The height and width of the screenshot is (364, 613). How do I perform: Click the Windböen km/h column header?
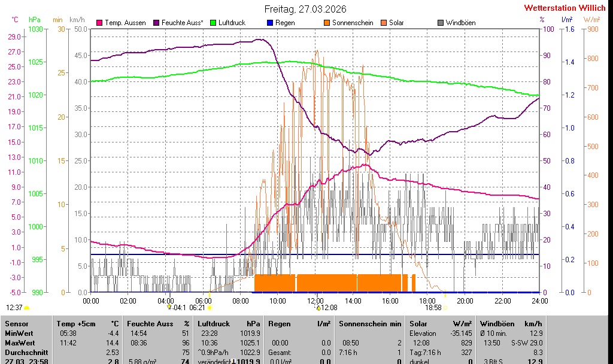pos(511,323)
